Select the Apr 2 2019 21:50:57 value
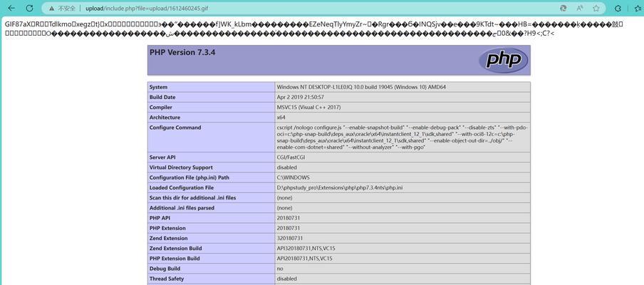This screenshot has width=644, height=285. click(x=301, y=98)
